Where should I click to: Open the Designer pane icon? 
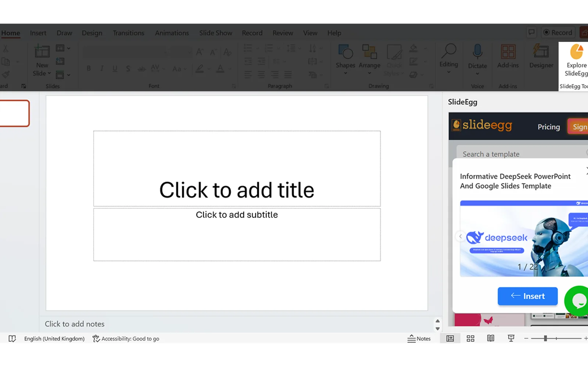[x=541, y=52]
